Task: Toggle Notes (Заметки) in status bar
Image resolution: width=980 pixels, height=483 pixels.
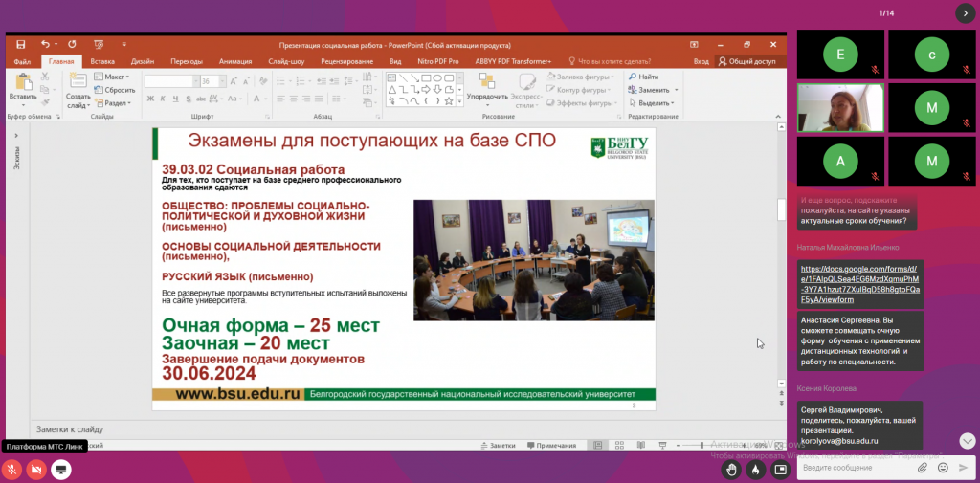Action: pos(499,446)
